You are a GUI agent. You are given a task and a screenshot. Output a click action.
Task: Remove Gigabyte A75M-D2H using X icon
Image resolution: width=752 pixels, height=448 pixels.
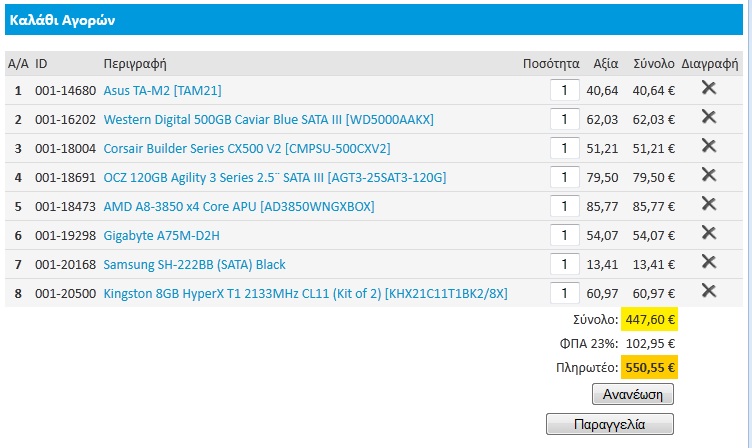click(709, 233)
